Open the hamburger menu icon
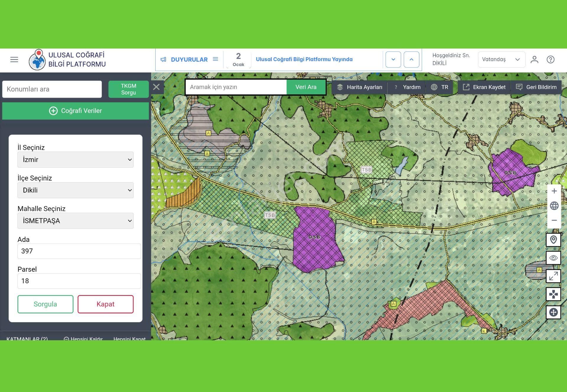Image resolution: width=567 pixels, height=392 pixels. pyautogui.click(x=14, y=60)
